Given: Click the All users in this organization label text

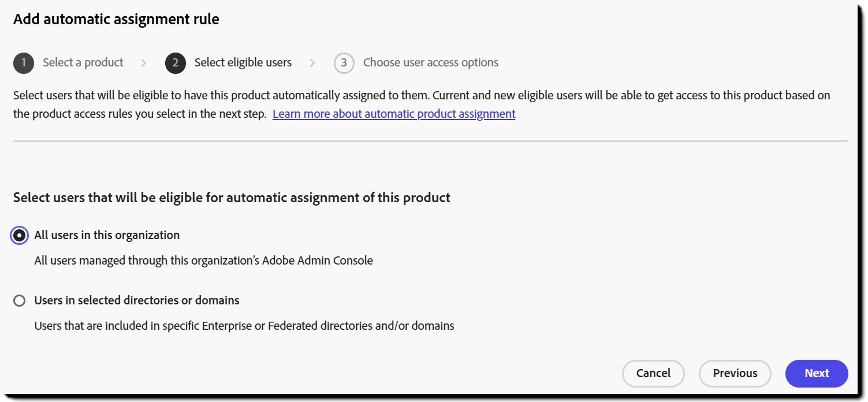Looking at the screenshot, I should (x=107, y=235).
